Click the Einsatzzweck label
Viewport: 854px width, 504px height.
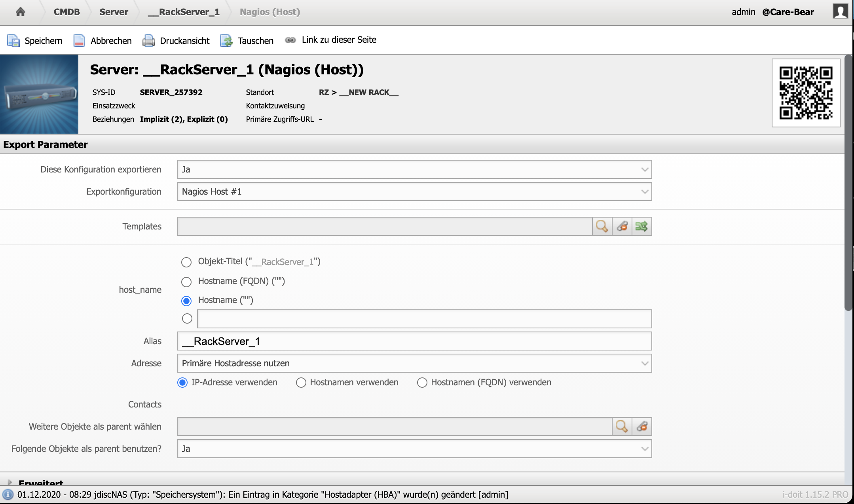[114, 106]
